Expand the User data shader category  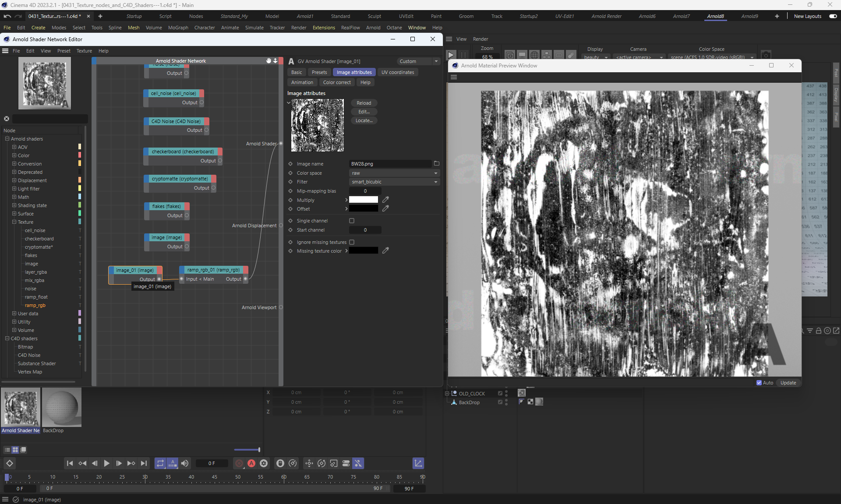(x=14, y=314)
